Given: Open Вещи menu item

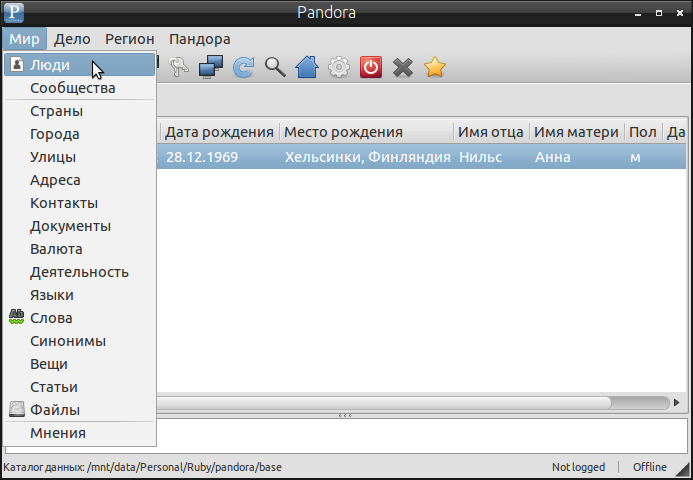Looking at the screenshot, I should pos(80,364).
